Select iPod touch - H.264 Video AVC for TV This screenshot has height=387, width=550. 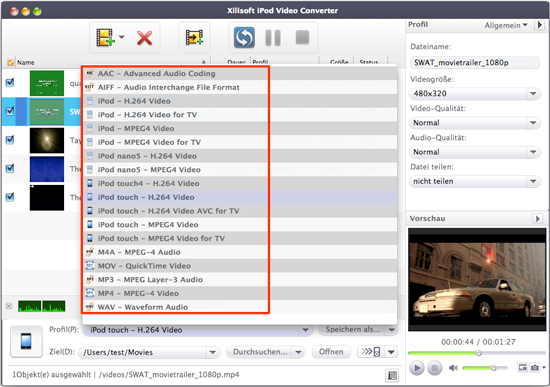(240, 211)
